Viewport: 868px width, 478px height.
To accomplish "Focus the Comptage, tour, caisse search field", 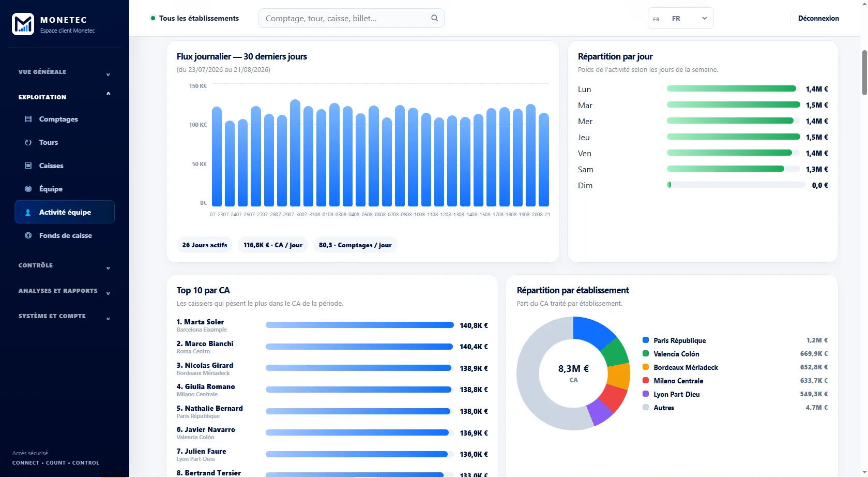I will click(351, 18).
